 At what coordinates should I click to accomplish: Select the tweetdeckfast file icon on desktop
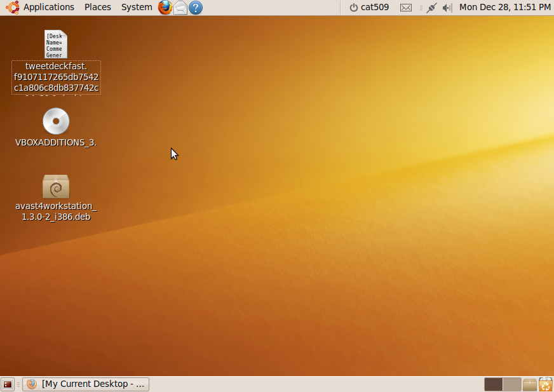(56, 44)
